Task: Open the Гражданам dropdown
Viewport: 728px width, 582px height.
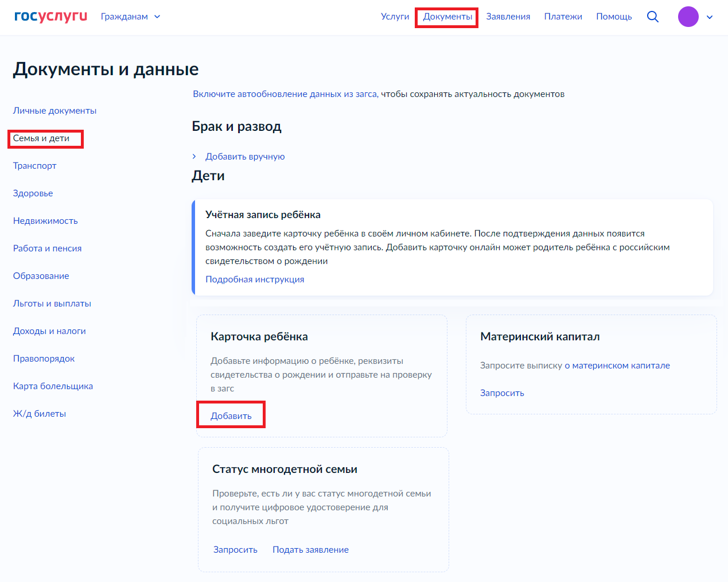Action: 130,17
